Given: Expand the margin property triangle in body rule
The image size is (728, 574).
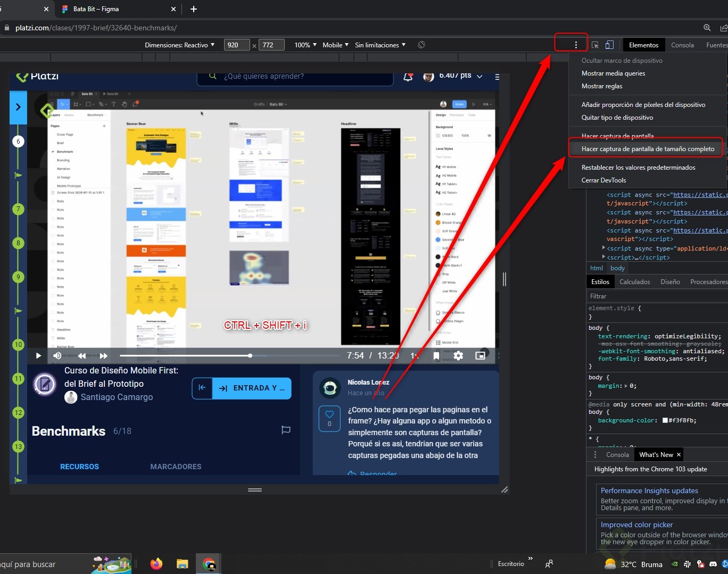Looking at the screenshot, I should pos(625,386).
